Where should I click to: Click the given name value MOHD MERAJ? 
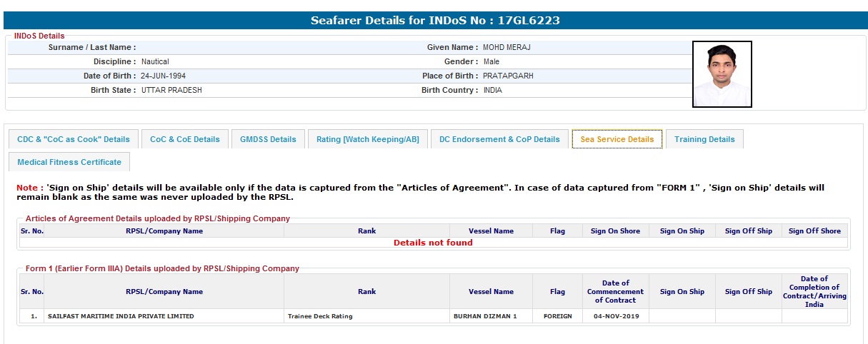pyautogui.click(x=507, y=48)
